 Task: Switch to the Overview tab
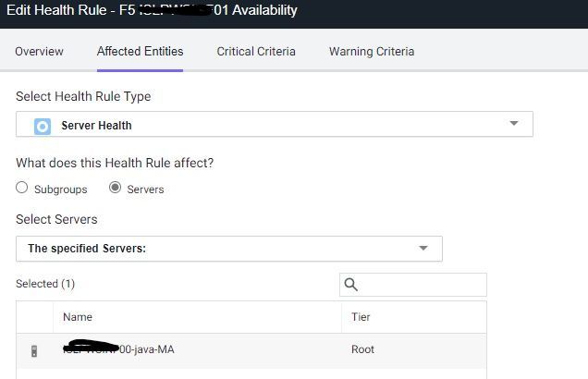coord(39,52)
